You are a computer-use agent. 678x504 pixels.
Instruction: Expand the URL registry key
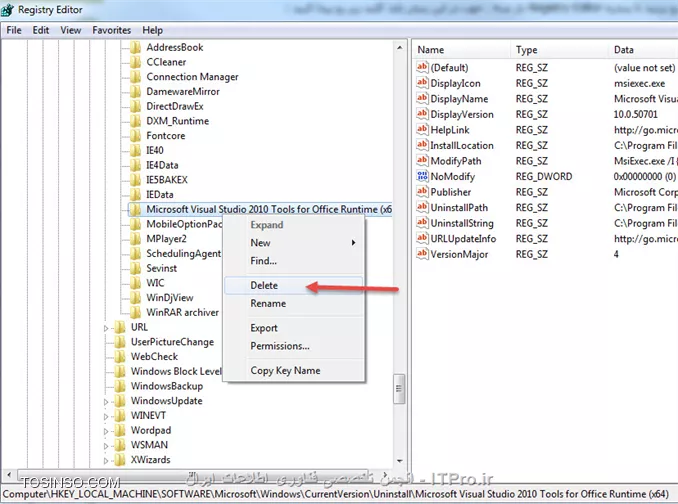click(106, 329)
